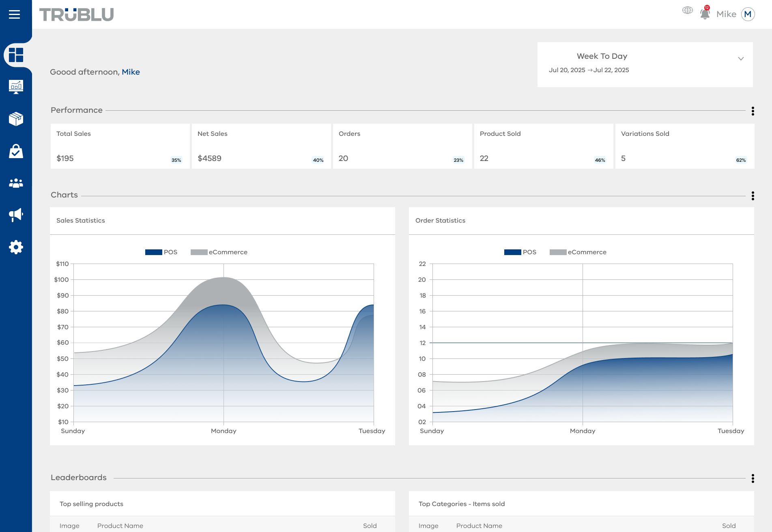Image resolution: width=772 pixels, height=532 pixels.
Task: Click the POS color swatch in Order Statistics
Action: (x=513, y=252)
